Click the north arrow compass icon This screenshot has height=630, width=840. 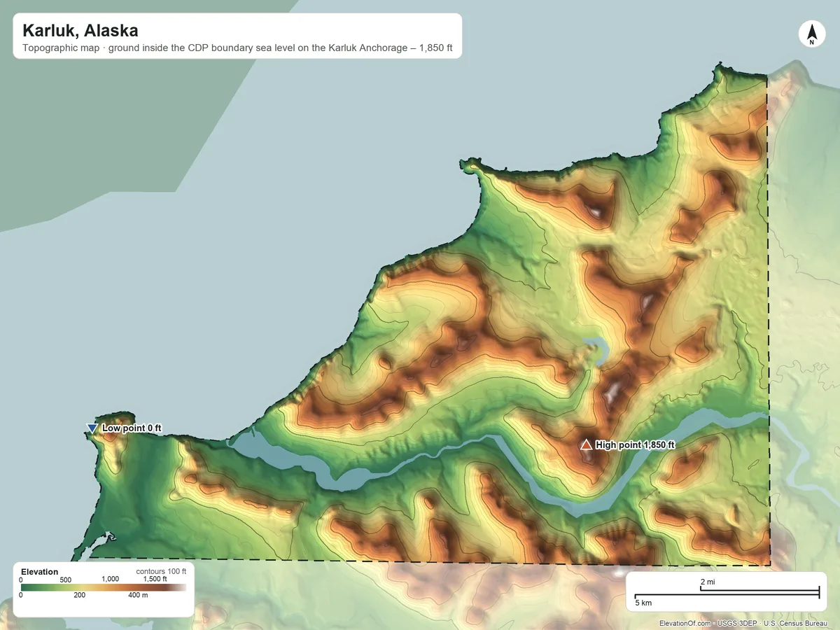point(811,34)
